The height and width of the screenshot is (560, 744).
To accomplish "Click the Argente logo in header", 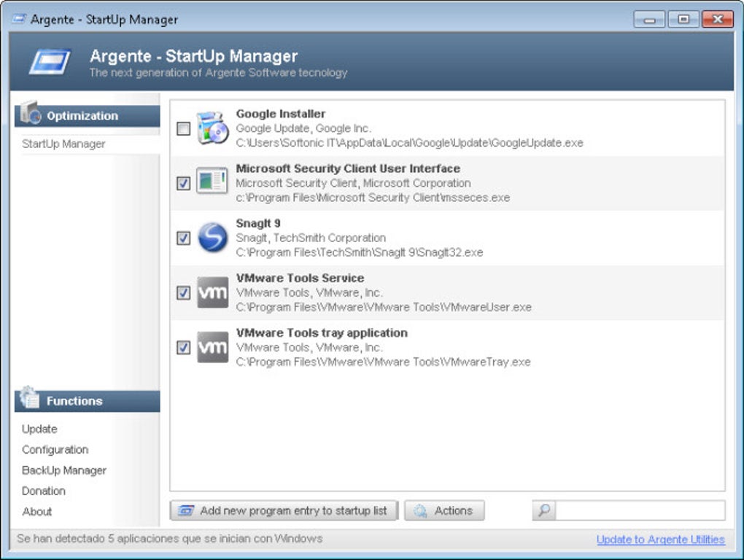I will [50, 62].
